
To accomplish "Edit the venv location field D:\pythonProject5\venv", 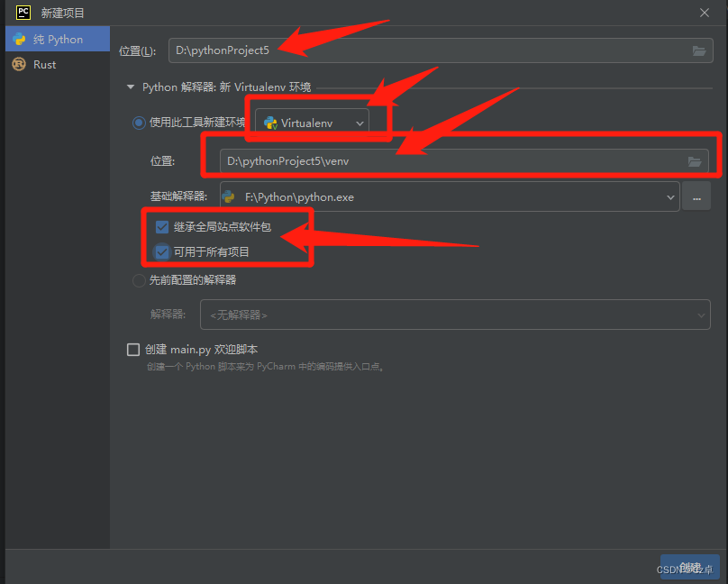I will pos(464,161).
